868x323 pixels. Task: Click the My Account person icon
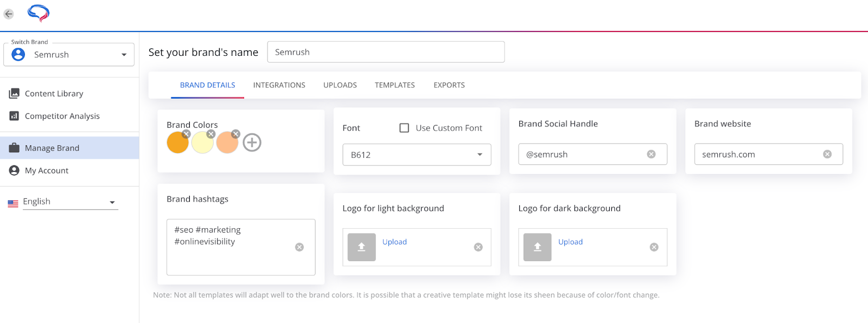click(14, 170)
